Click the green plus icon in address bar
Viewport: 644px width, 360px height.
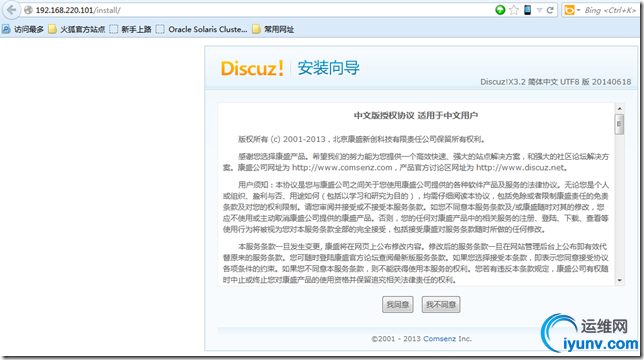(x=500, y=10)
